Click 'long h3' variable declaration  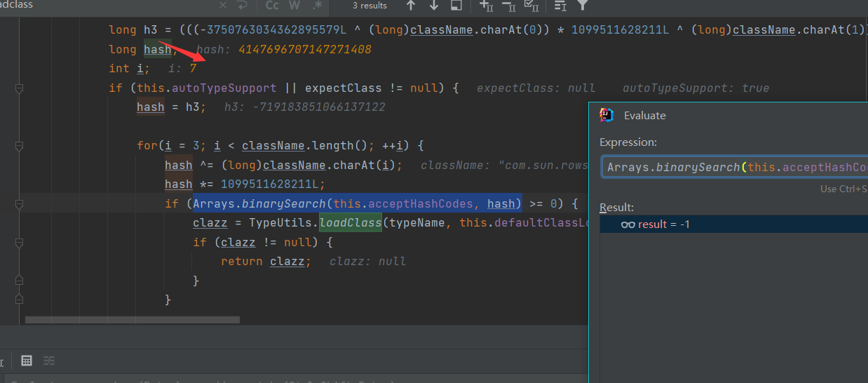(x=133, y=30)
